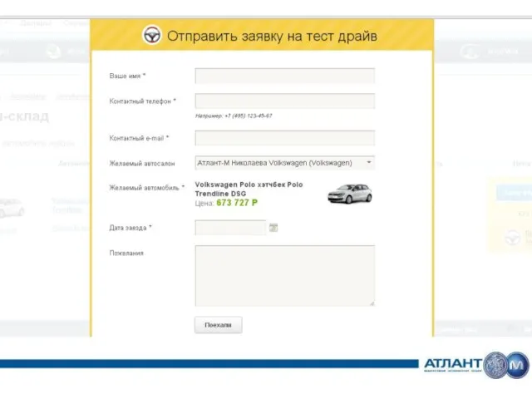Click the faded car thumbnail in background list
This screenshot has width=532, height=399.
tap(10, 206)
